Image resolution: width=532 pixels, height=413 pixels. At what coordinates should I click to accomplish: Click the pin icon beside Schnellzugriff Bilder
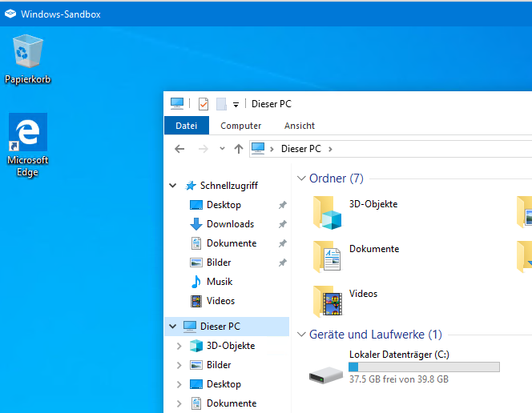pyautogui.click(x=282, y=263)
